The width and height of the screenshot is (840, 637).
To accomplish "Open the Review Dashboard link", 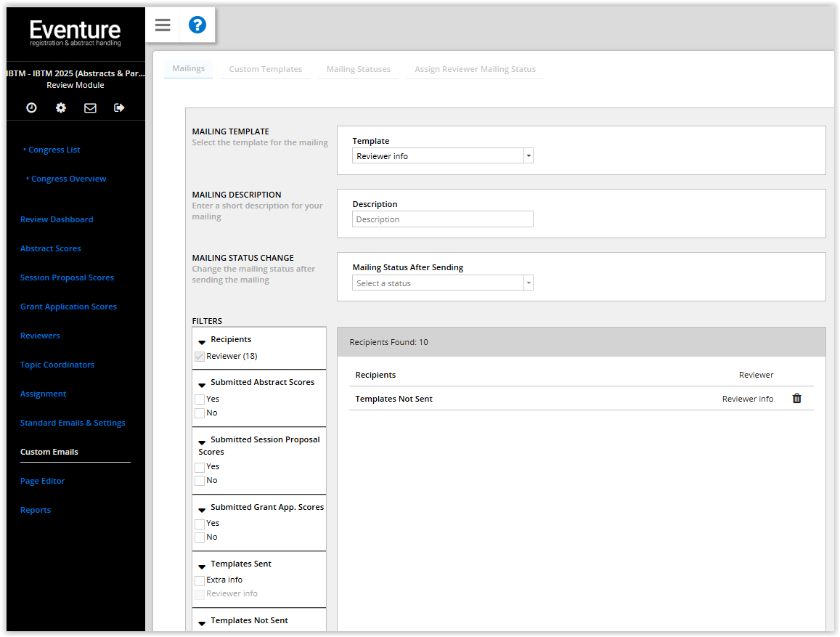I will [x=57, y=219].
